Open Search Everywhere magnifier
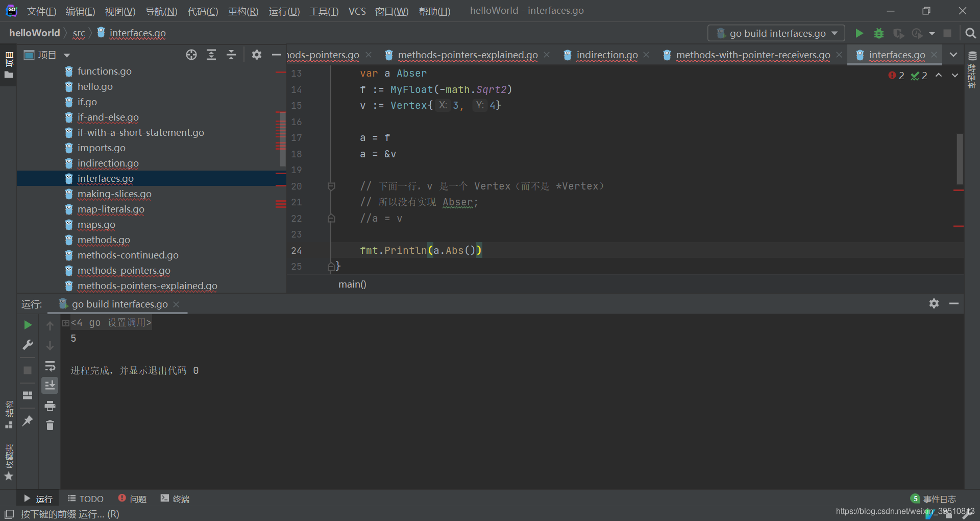The width and height of the screenshot is (980, 521). 971,33
